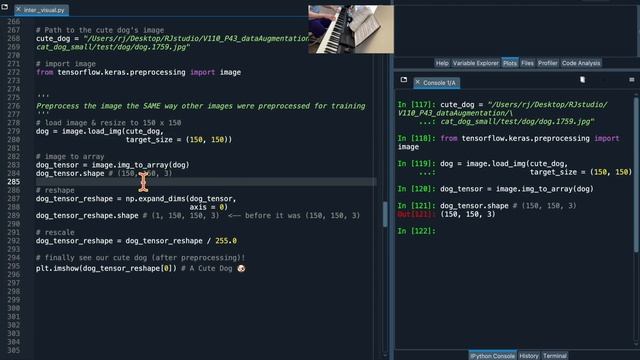This screenshot has height=360, width=640.
Task: Click "# load image & resize to 150 x 150"
Action: 109,122
